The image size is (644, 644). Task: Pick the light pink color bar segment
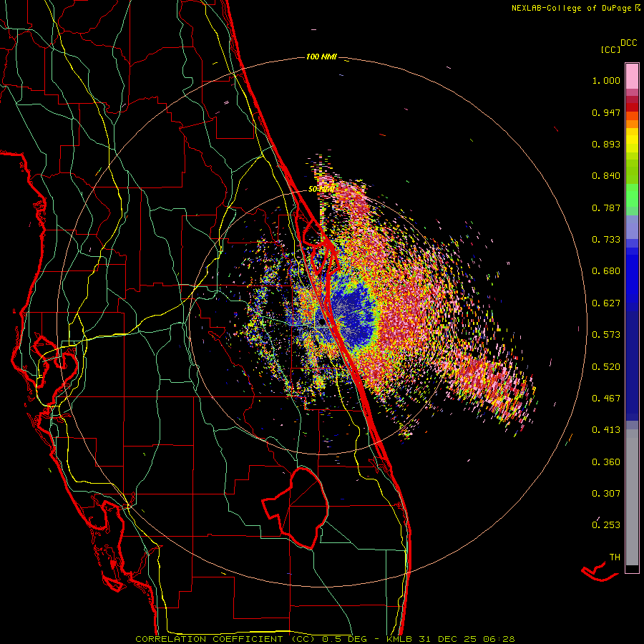pyautogui.click(x=632, y=76)
